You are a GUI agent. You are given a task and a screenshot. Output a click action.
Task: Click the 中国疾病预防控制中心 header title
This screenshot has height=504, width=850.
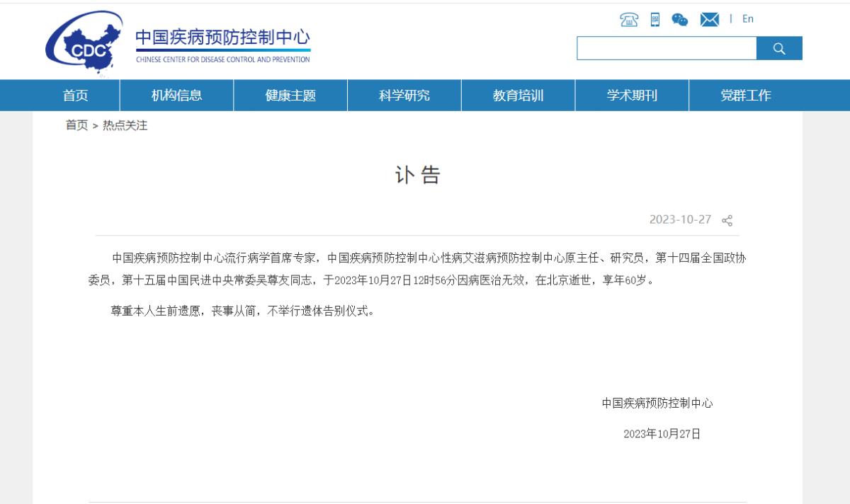point(223,38)
